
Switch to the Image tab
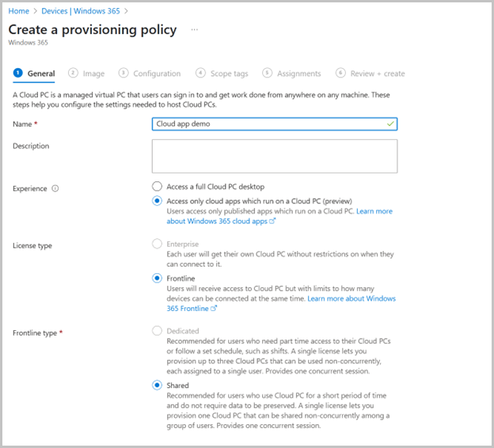(x=93, y=74)
